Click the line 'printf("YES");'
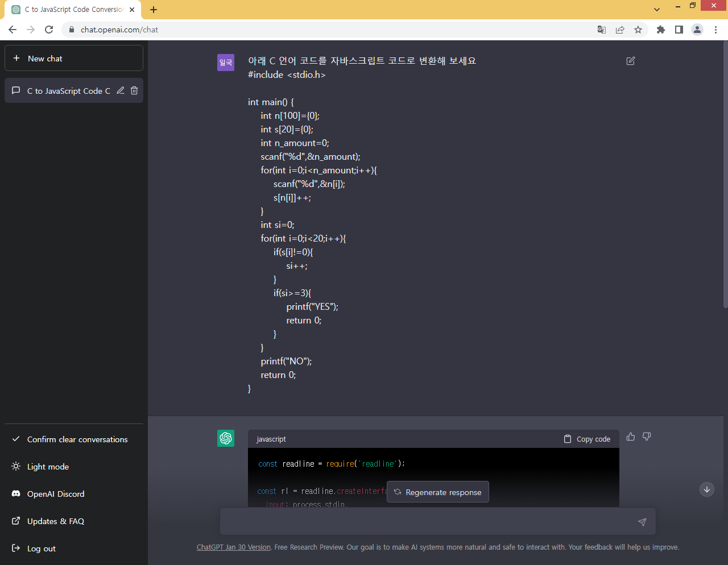728x565 pixels. click(x=312, y=306)
